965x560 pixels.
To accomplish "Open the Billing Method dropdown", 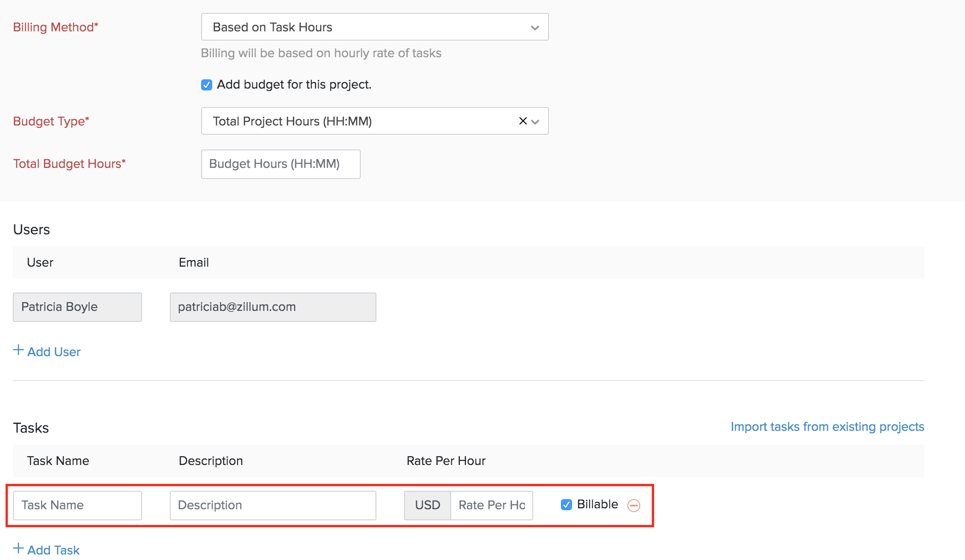I will pyautogui.click(x=375, y=27).
